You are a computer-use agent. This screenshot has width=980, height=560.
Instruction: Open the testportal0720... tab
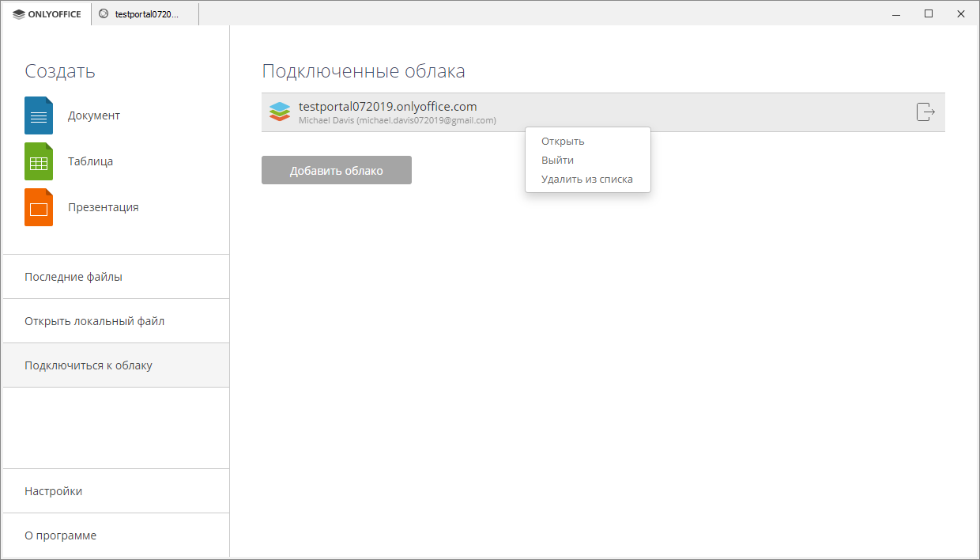pos(145,13)
